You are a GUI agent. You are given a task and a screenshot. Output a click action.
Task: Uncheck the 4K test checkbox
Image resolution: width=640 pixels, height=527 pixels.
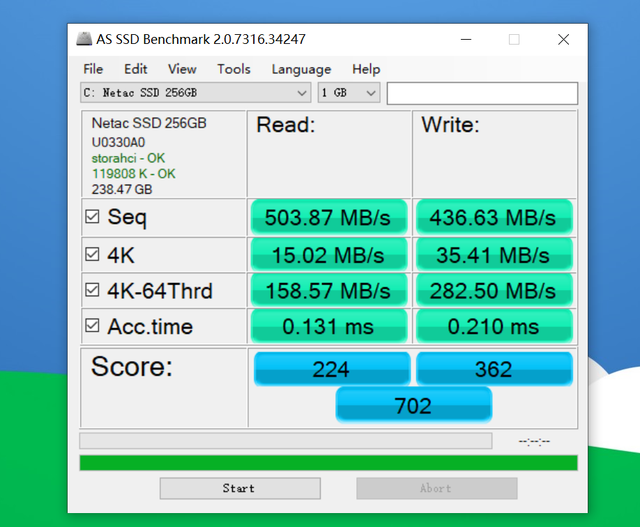92,254
